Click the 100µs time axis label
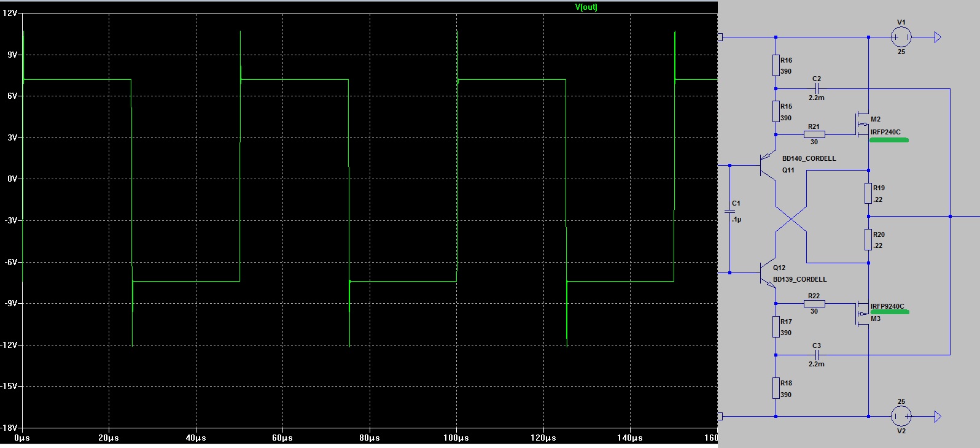Viewport: 980px width, 448px height. coord(456,438)
